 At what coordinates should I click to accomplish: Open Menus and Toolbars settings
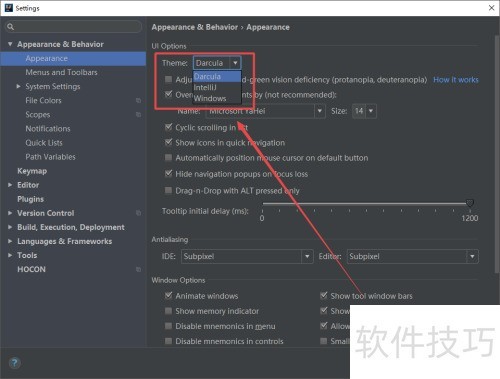pos(62,72)
